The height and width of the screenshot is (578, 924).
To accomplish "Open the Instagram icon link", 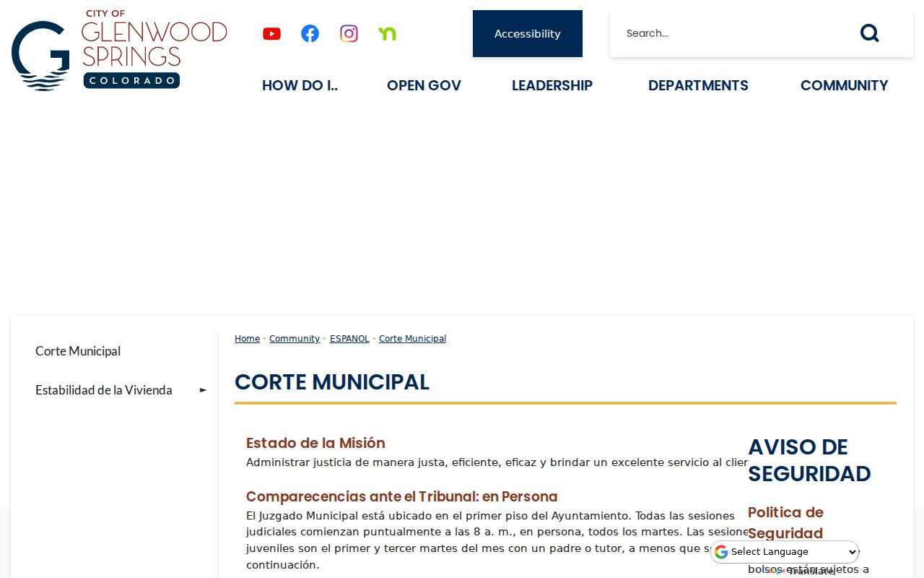I will [349, 33].
